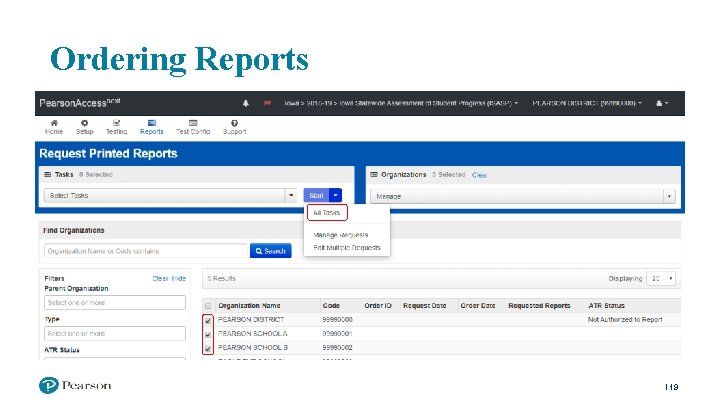Open the Support help menu
Viewport: 720px width, 405px height.
235,127
